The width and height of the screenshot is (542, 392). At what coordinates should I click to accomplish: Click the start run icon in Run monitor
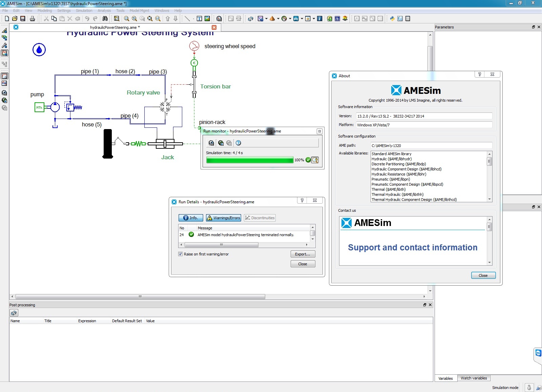tap(221, 143)
